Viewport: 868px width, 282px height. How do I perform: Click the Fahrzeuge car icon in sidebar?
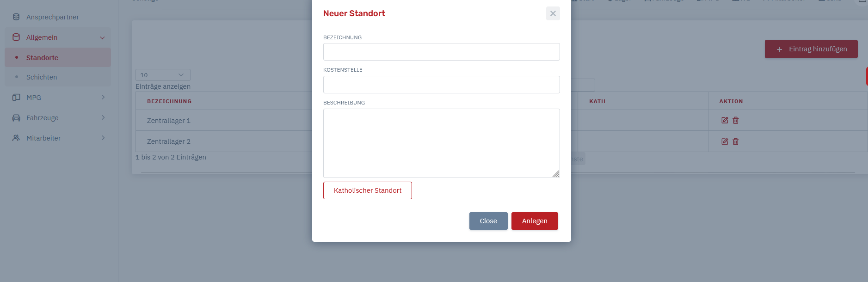(x=16, y=118)
